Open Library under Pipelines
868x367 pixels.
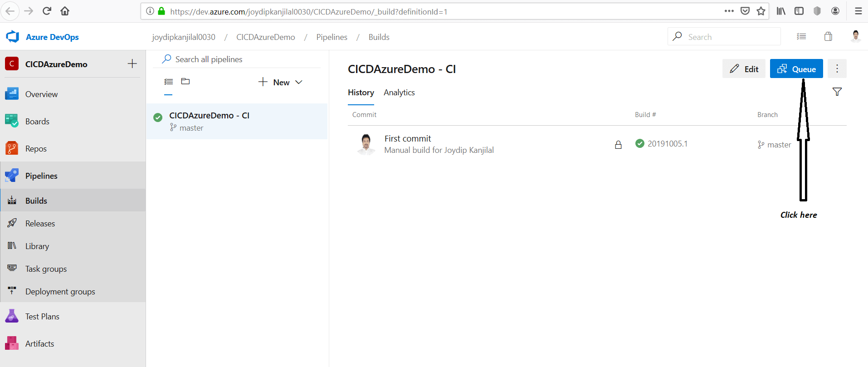click(73, 246)
